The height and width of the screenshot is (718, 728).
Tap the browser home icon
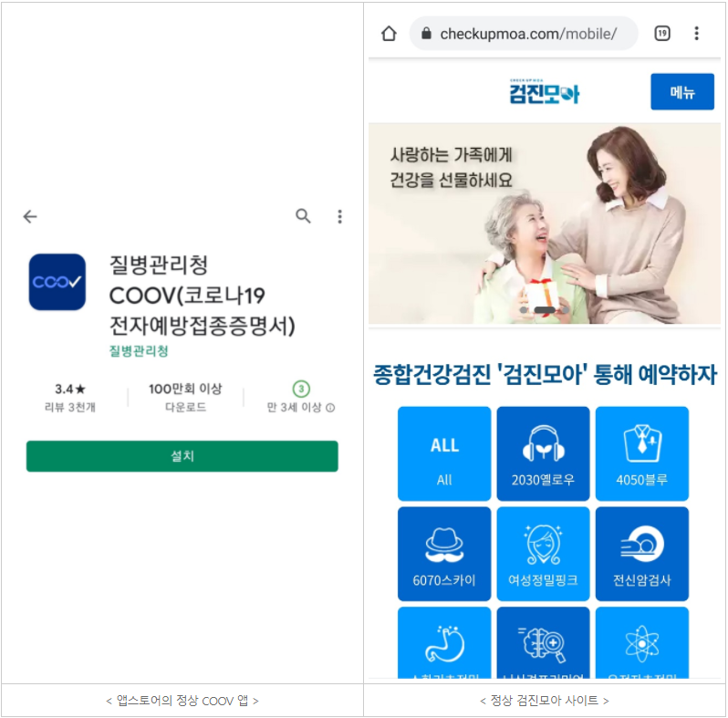389,34
